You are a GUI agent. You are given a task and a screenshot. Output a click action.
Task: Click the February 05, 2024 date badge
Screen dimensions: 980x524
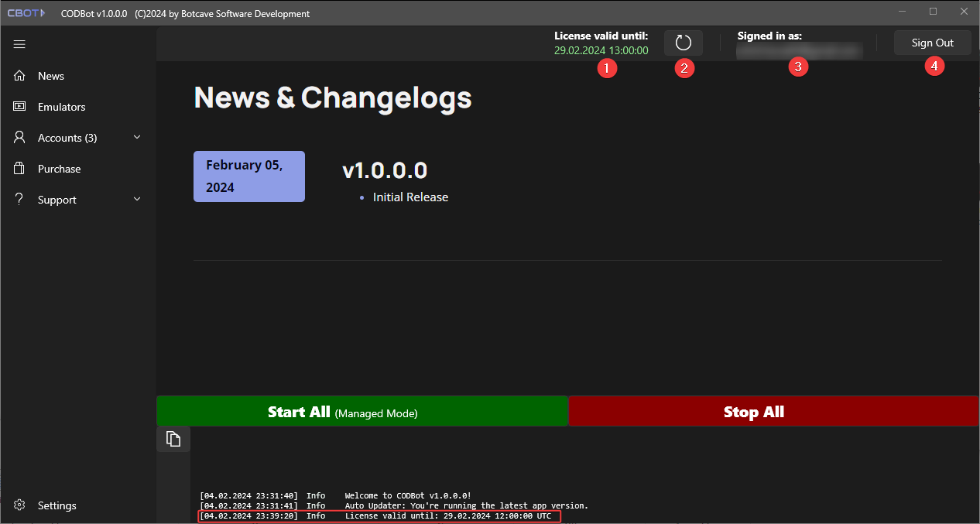248,176
